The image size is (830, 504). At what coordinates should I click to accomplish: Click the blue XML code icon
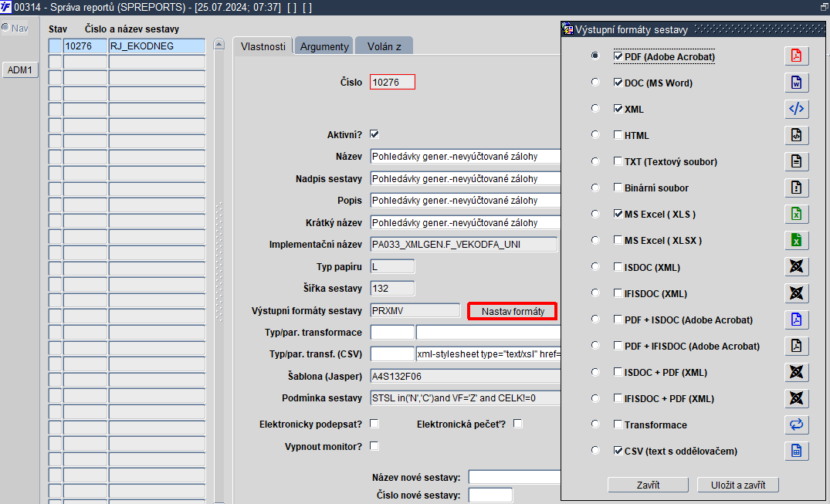click(x=796, y=109)
